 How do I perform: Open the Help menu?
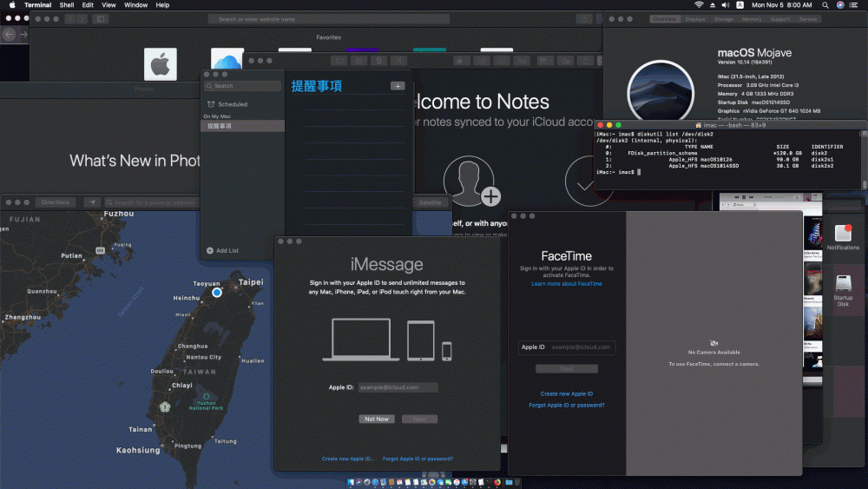click(162, 5)
